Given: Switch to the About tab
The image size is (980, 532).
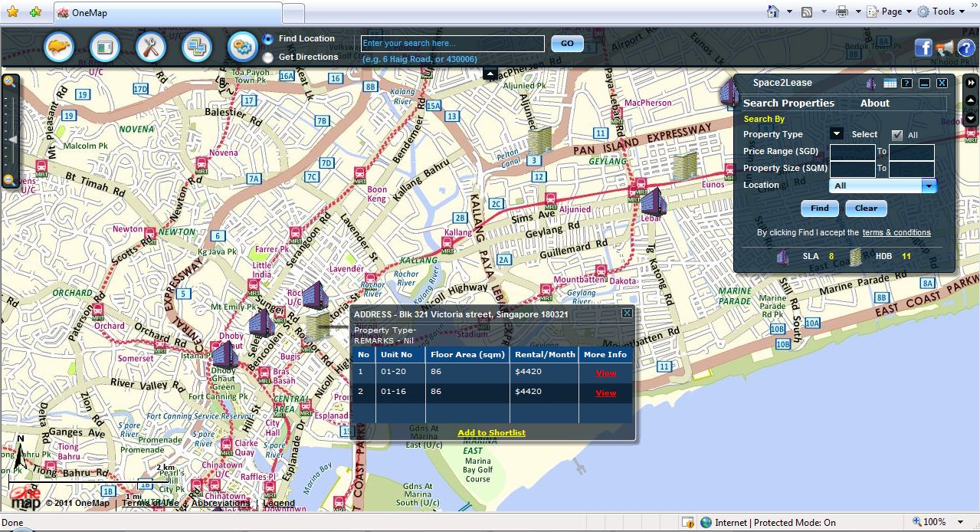Looking at the screenshot, I should pyautogui.click(x=874, y=103).
